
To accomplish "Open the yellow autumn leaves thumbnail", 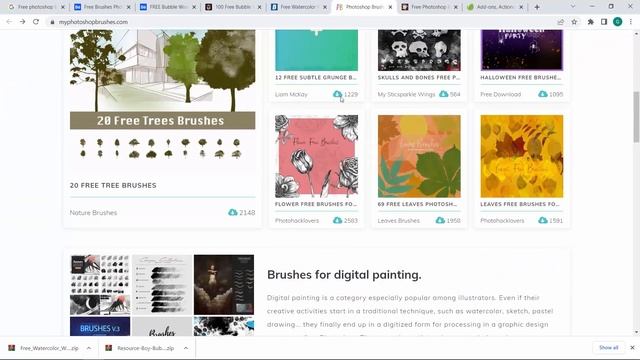I will tap(522, 156).
